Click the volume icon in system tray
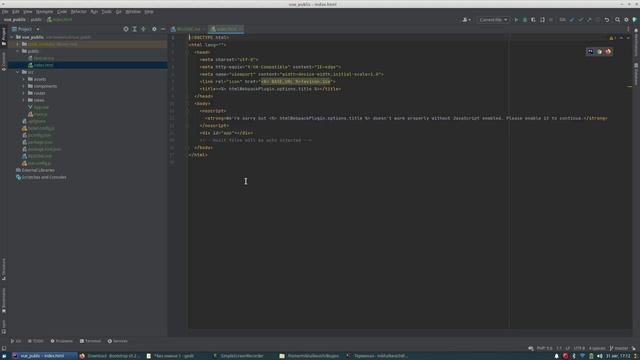The height and width of the screenshot is (360, 640). 600,356
